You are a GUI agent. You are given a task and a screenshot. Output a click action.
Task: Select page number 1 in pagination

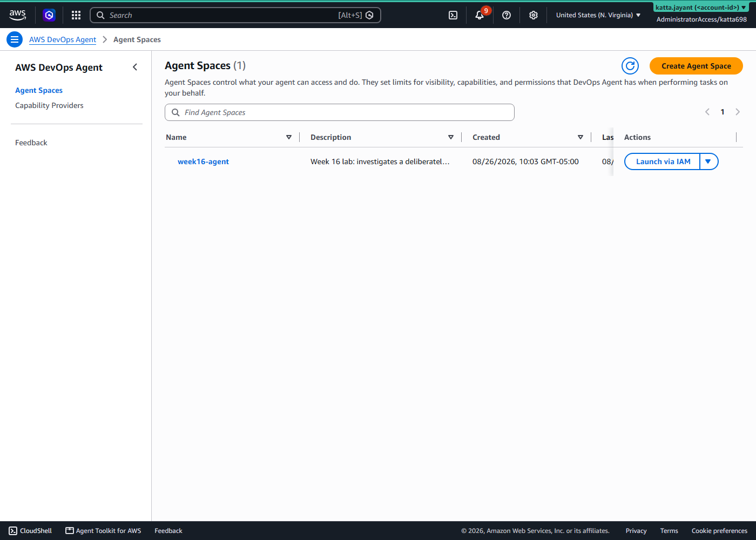(723, 112)
